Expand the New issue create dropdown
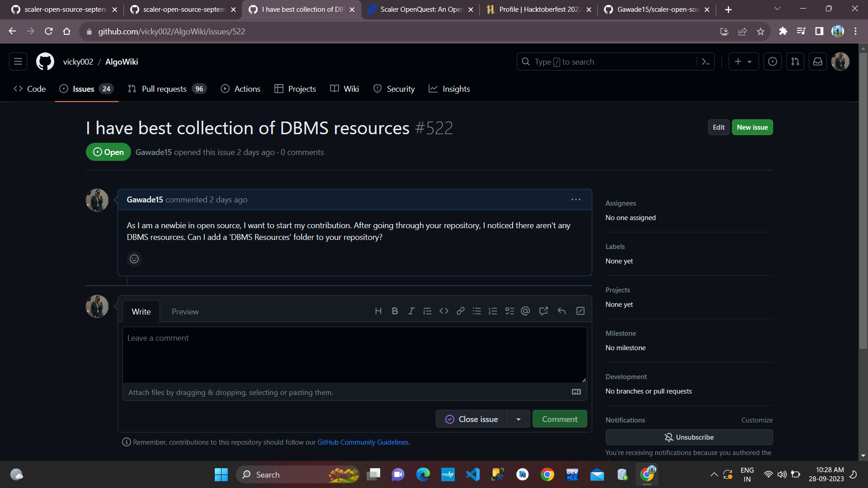 tap(750, 61)
